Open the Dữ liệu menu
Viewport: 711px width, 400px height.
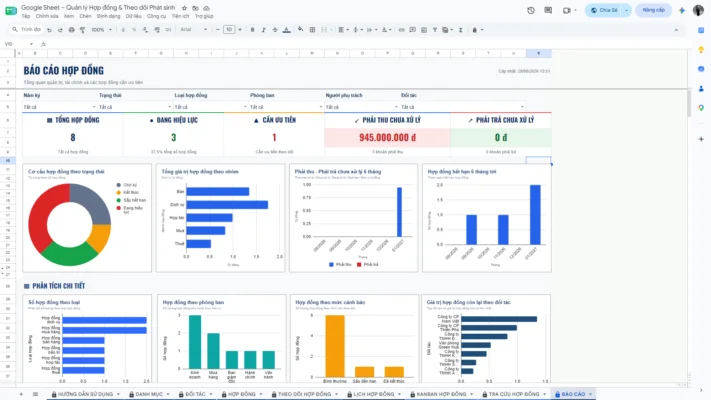[x=134, y=16]
